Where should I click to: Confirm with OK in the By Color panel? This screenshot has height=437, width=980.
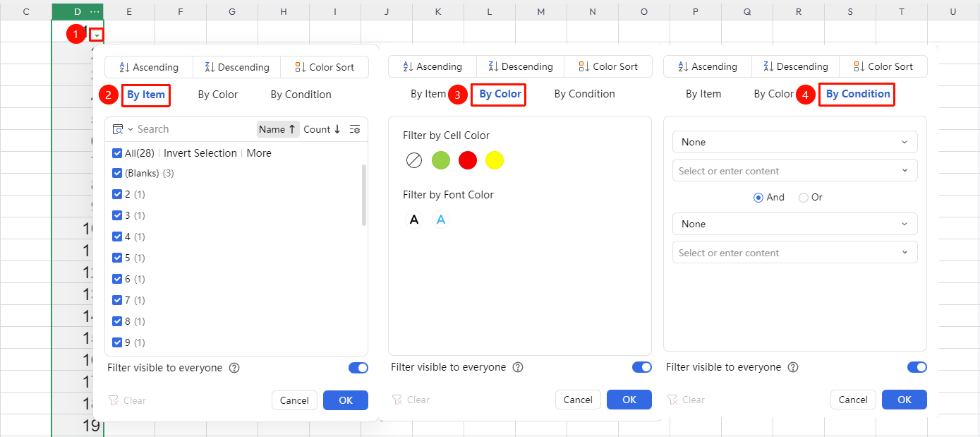[629, 400]
